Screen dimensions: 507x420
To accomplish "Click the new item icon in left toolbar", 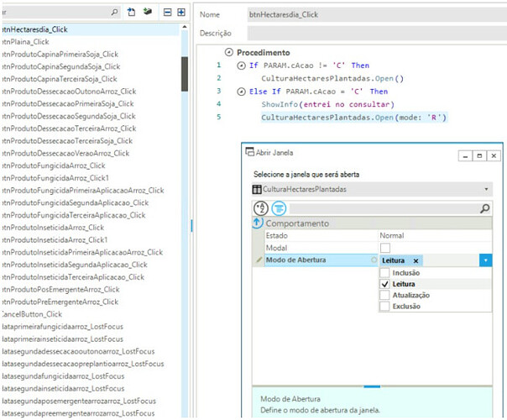I will coord(130,13).
